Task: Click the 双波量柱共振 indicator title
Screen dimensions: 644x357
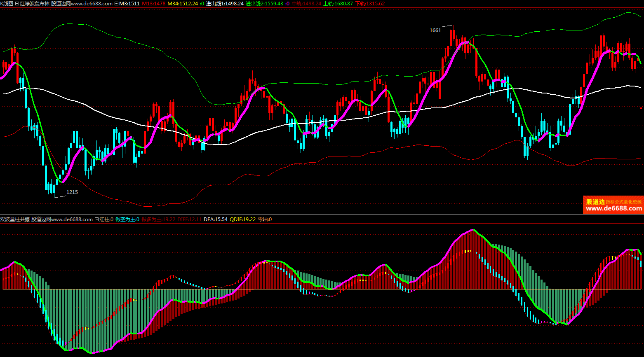Action: [x=15, y=219]
